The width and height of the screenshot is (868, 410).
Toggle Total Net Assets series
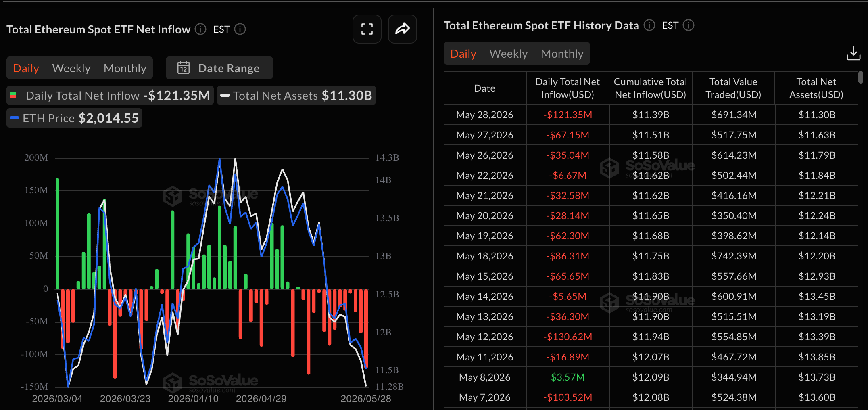296,96
